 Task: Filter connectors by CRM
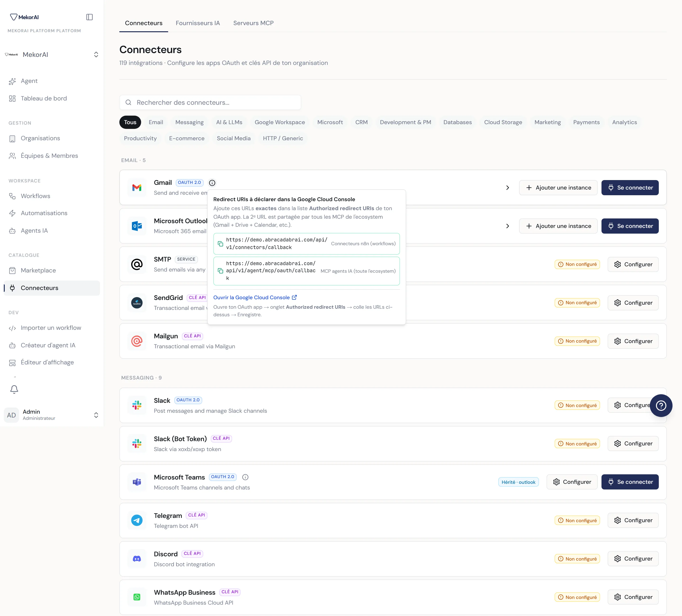click(x=361, y=122)
